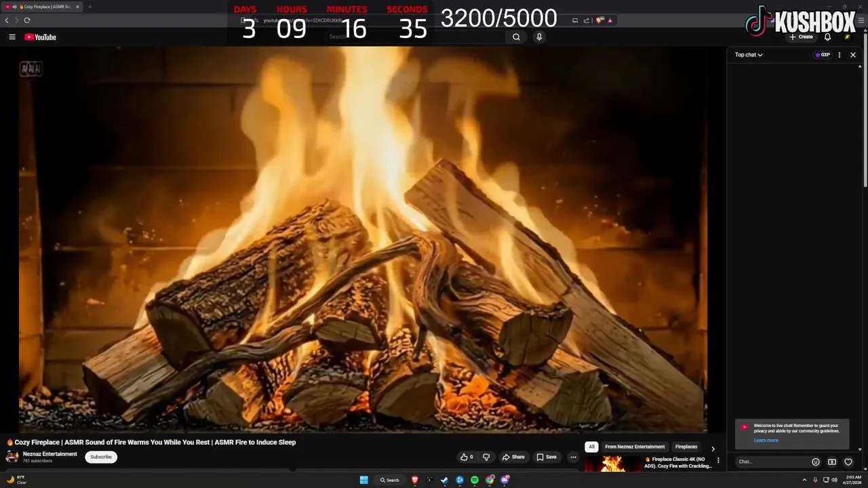
Task: Open the chat points badge
Action: [823, 55]
